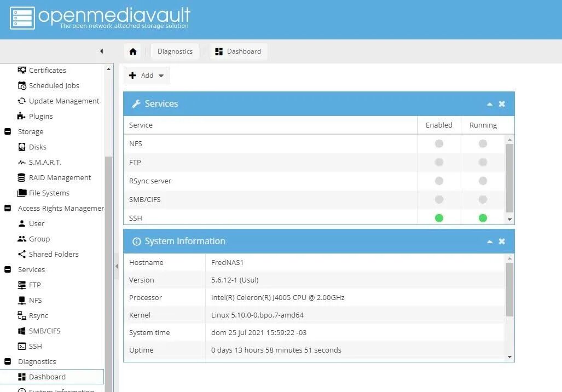Screen dimensions: 562x392
Task: Click the Rsync icon in sidebar
Action: coord(22,315)
